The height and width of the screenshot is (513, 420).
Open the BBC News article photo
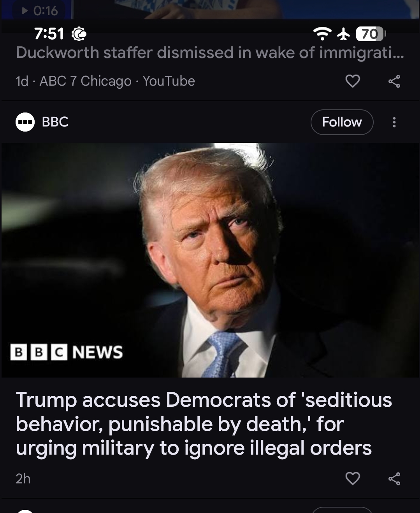click(210, 260)
